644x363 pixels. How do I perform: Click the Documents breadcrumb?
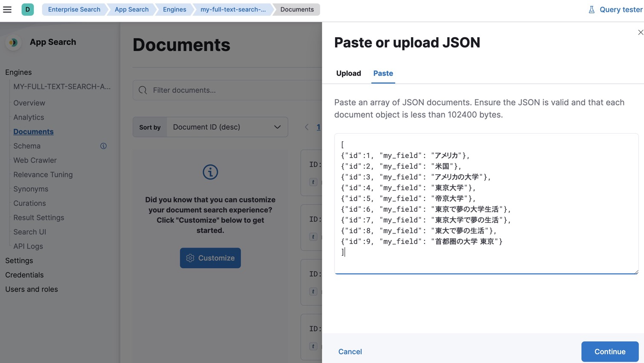[x=297, y=9]
